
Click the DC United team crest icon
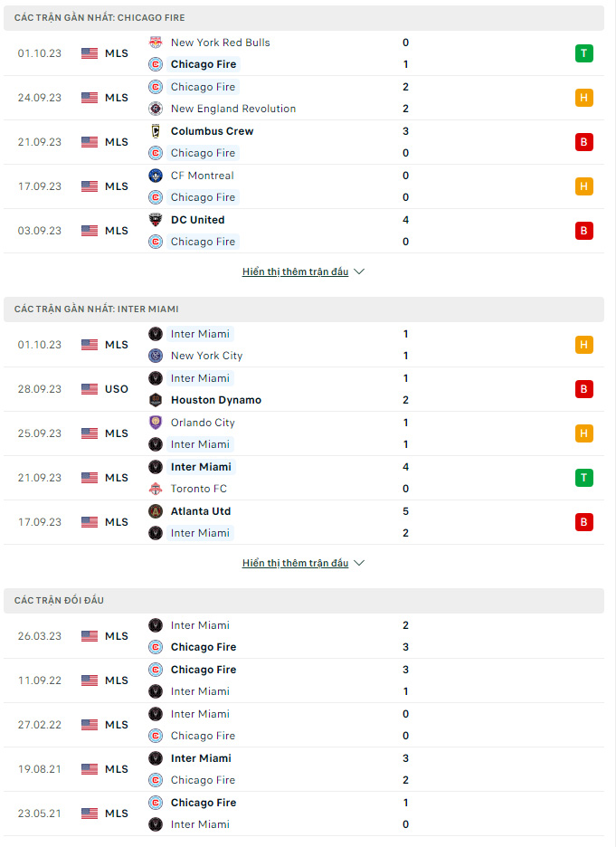156,219
